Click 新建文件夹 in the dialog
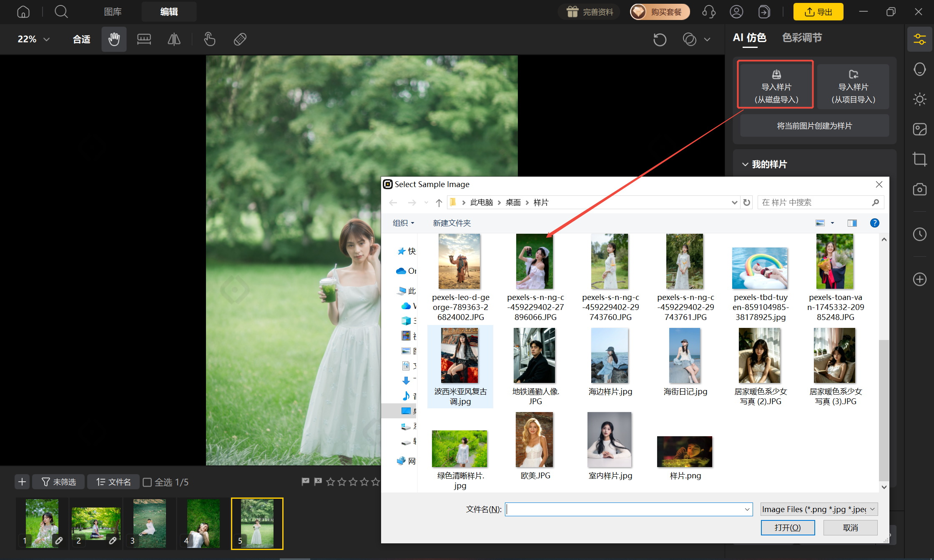Viewport: 934px width, 560px height. [x=452, y=223]
